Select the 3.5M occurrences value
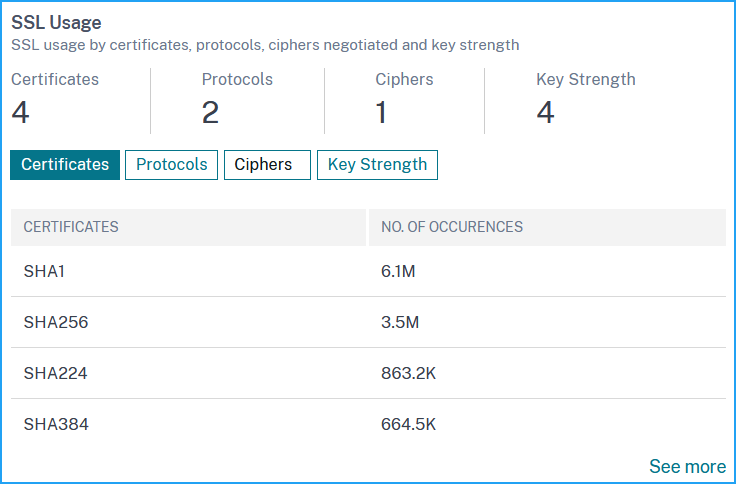This screenshot has width=736, height=484. pos(400,322)
